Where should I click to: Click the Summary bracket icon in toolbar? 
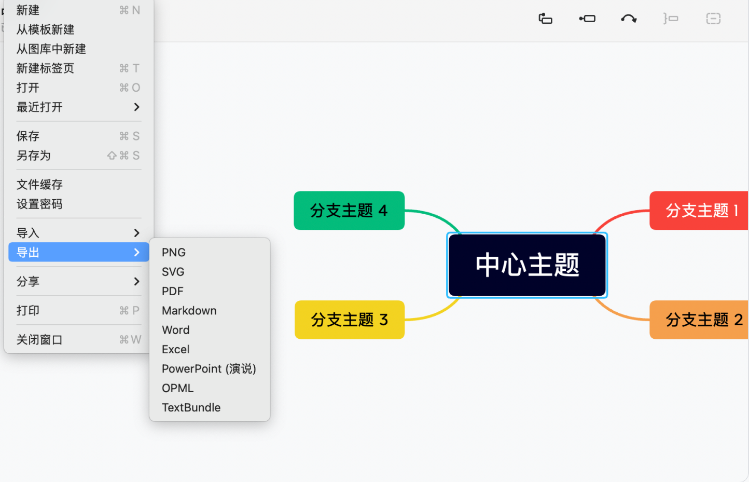(x=670, y=19)
